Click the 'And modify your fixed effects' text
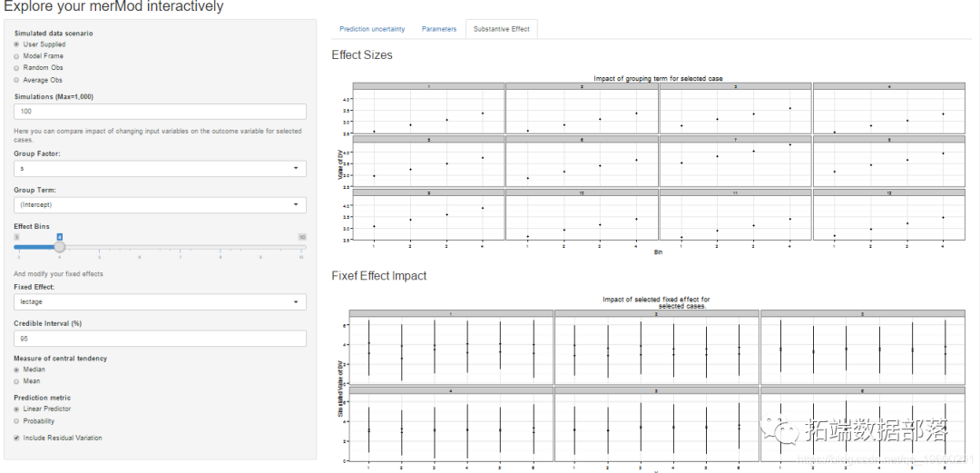The height and width of the screenshot is (473, 980). point(58,274)
